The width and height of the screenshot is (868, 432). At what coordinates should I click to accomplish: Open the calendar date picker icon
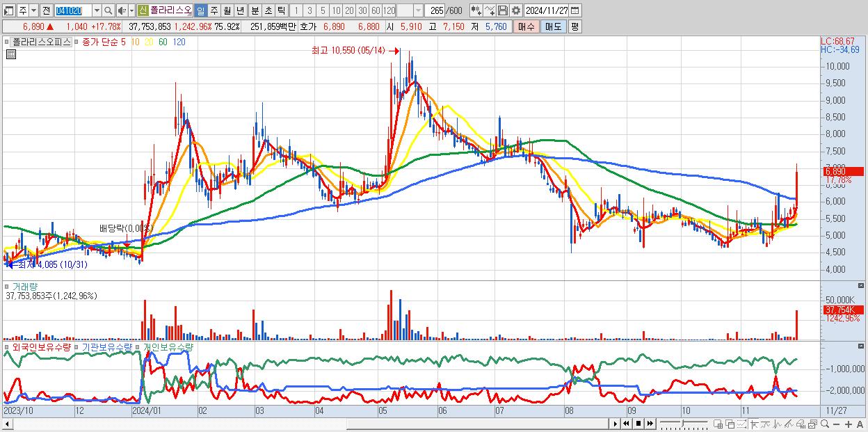click(574, 10)
